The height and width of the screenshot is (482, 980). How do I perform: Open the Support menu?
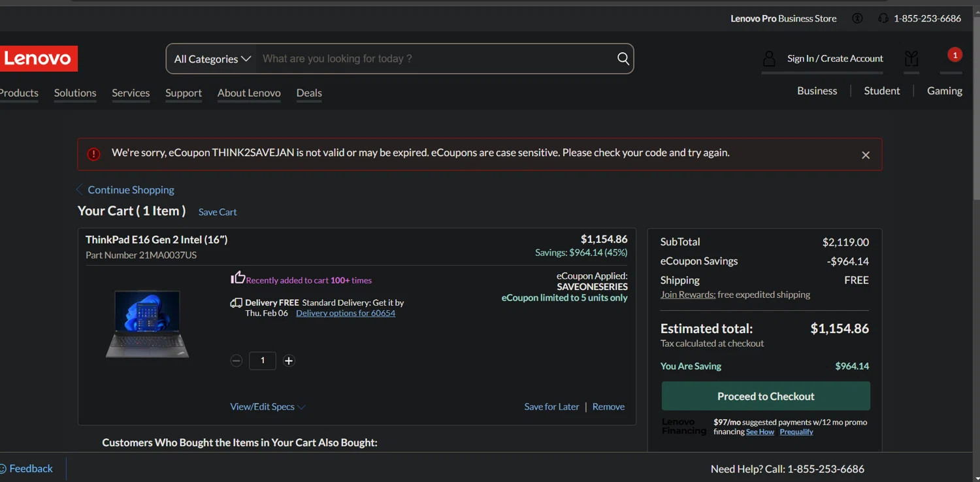184,93
